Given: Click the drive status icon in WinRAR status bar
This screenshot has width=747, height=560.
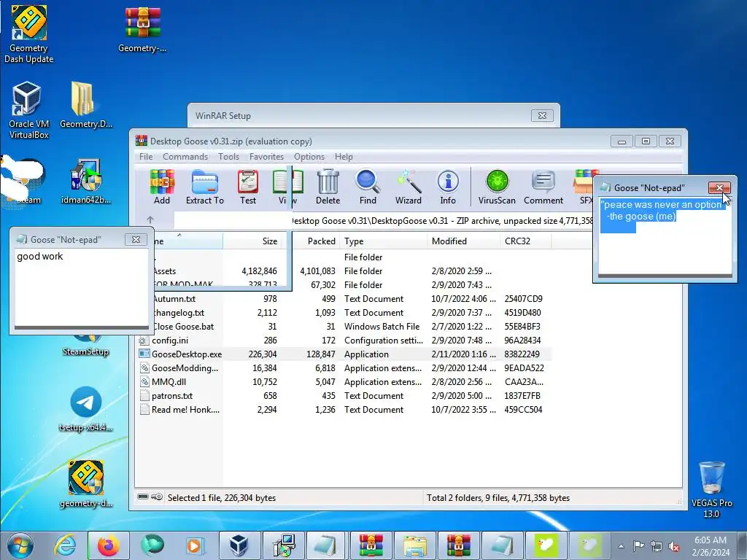Looking at the screenshot, I should (x=142, y=497).
